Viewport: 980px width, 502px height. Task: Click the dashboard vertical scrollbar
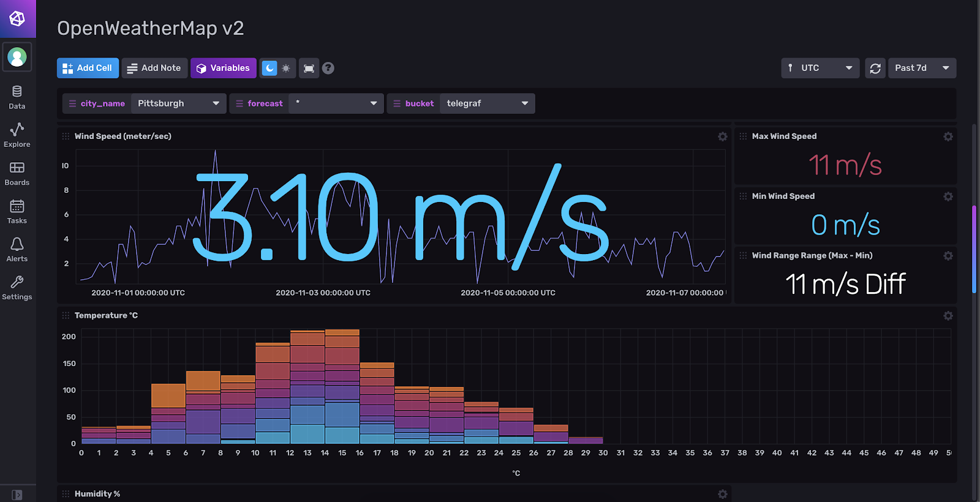tap(974, 249)
